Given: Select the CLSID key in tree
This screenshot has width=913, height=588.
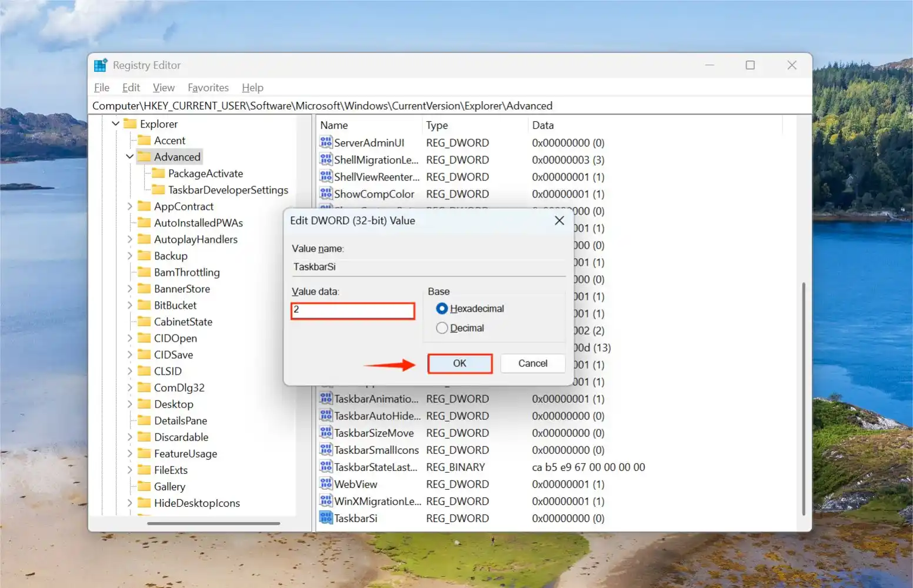Looking at the screenshot, I should pyautogui.click(x=168, y=370).
